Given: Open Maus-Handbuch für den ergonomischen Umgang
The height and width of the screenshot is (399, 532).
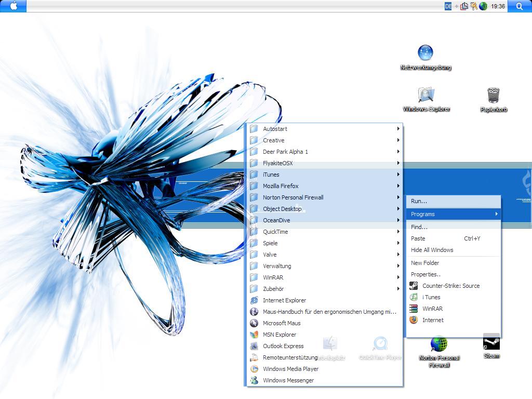Looking at the screenshot, I should click(325, 312).
